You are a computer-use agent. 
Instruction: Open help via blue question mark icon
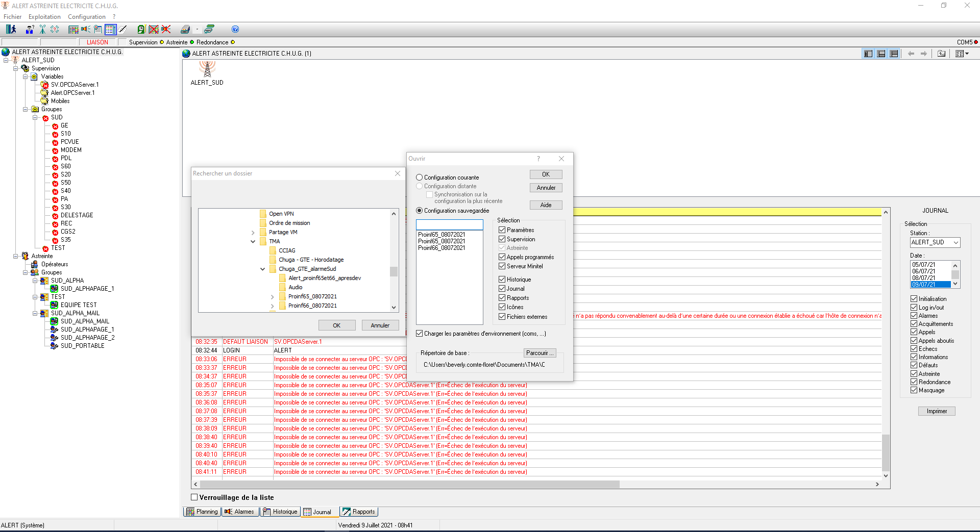coord(235,30)
